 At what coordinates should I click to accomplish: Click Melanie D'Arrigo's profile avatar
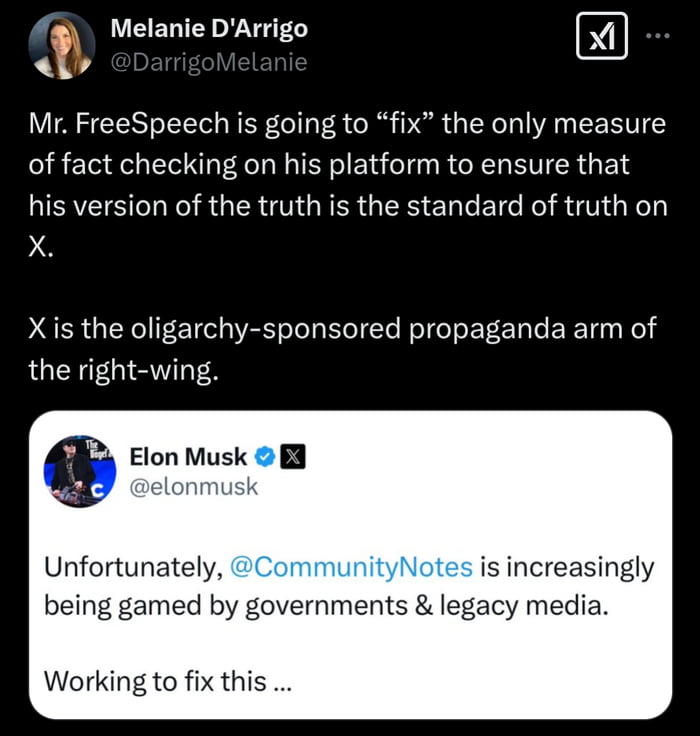(62, 46)
